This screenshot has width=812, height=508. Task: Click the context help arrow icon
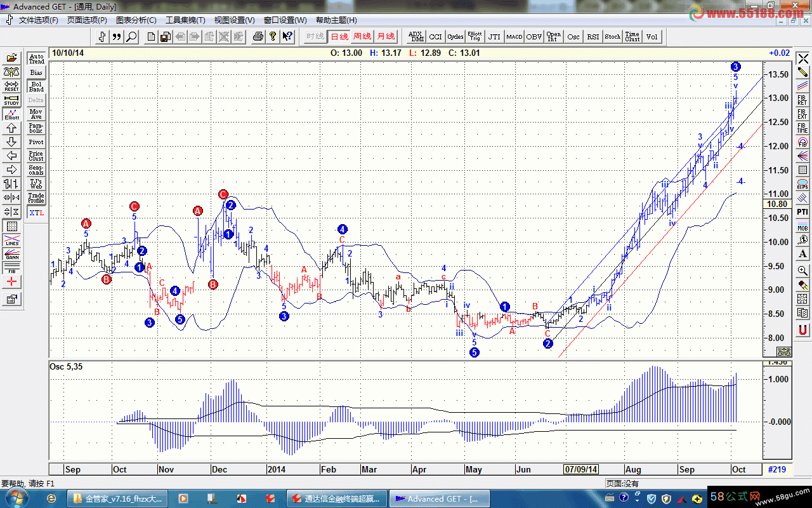(x=287, y=37)
